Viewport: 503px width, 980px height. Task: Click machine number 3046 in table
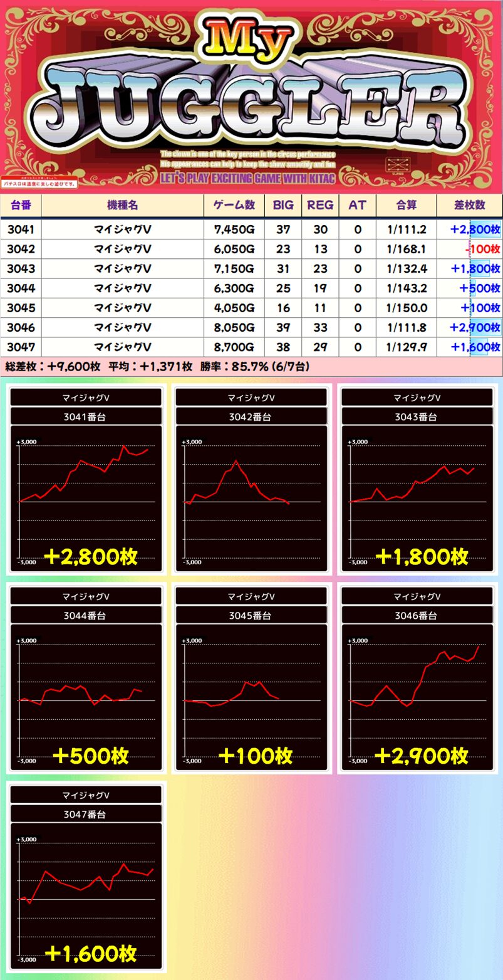point(21,327)
